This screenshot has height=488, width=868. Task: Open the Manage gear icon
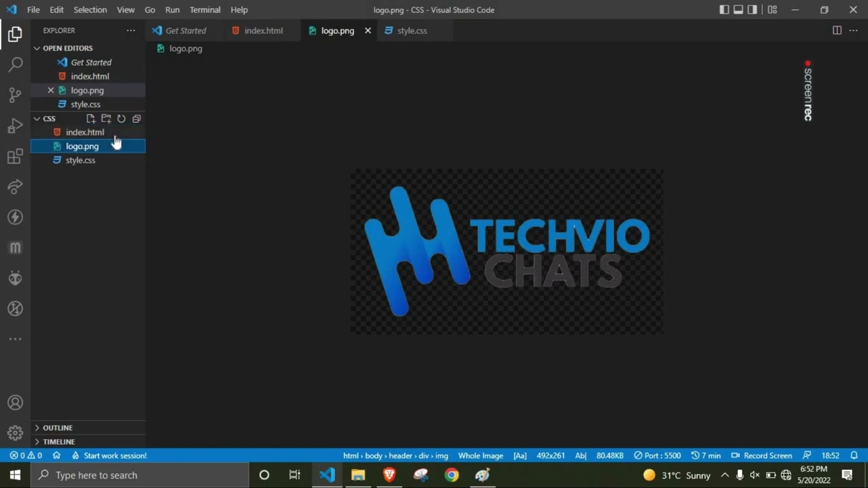pos(15,432)
